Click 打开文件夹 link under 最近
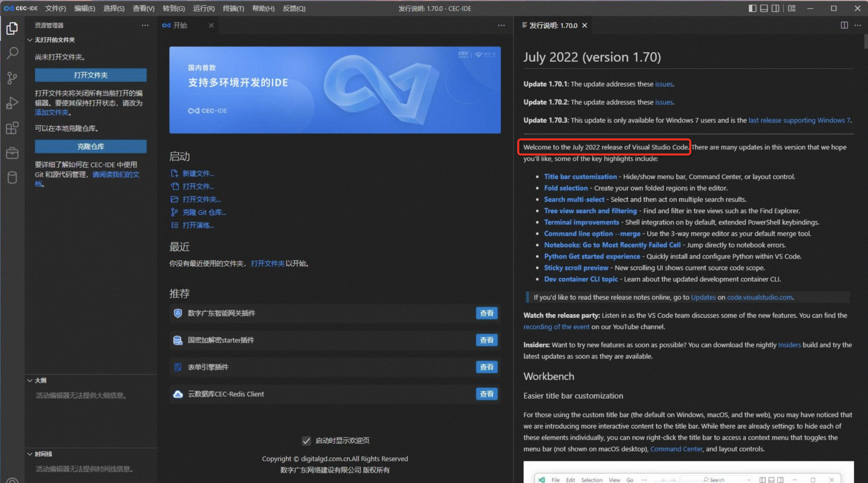This screenshot has height=483, width=868. click(x=267, y=263)
